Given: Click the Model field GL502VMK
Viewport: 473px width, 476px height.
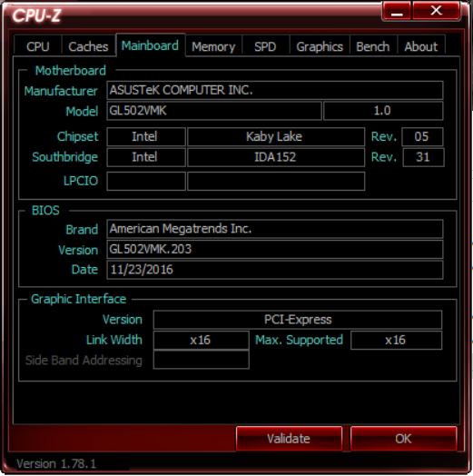Looking at the screenshot, I should pos(214,111).
